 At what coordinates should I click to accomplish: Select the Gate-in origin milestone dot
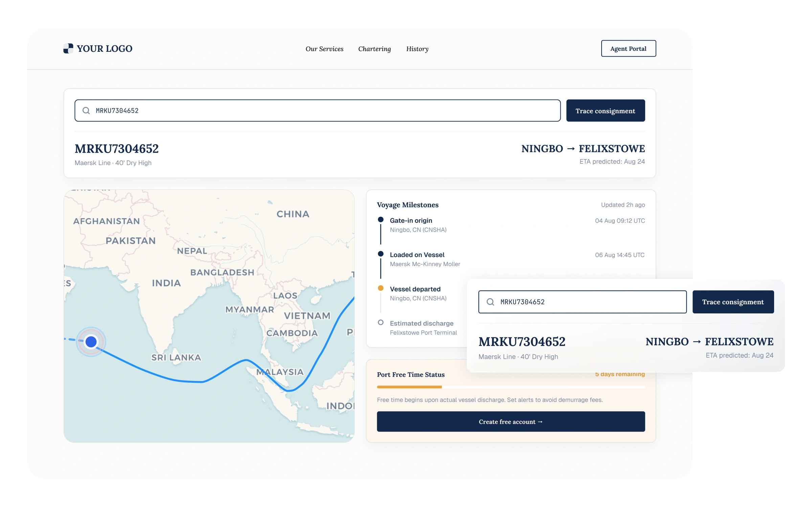click(381, 220)
